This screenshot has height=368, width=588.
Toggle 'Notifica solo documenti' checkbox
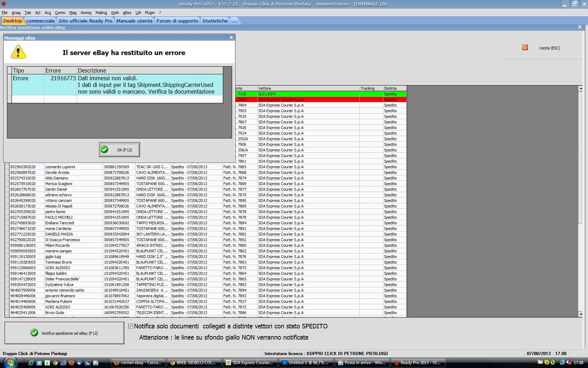tap(131, 326)
